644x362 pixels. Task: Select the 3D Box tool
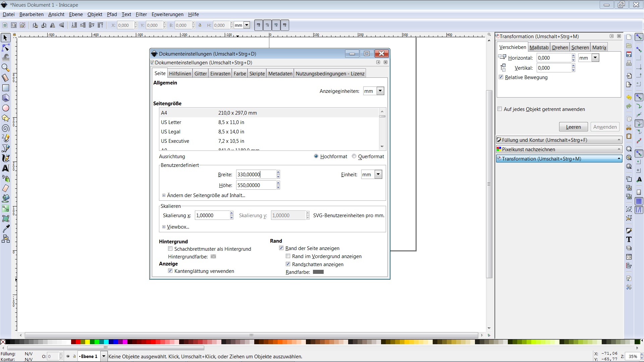[5, 98]
